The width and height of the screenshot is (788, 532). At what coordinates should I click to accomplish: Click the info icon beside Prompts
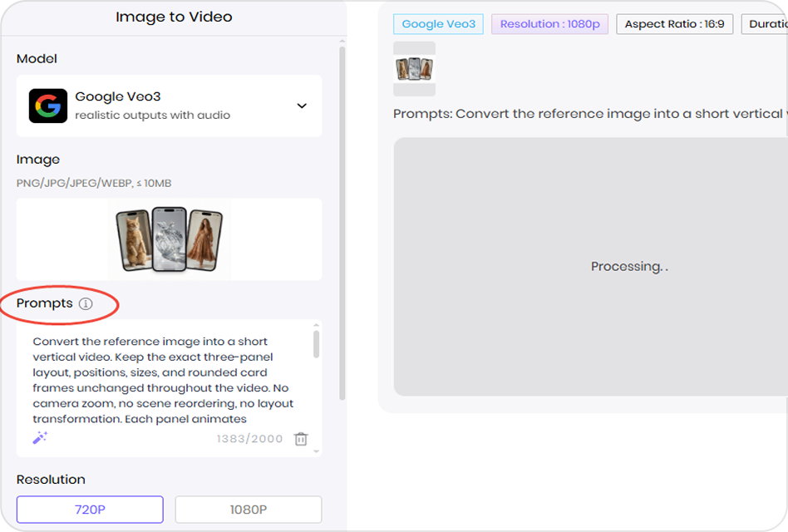point(86,304)
